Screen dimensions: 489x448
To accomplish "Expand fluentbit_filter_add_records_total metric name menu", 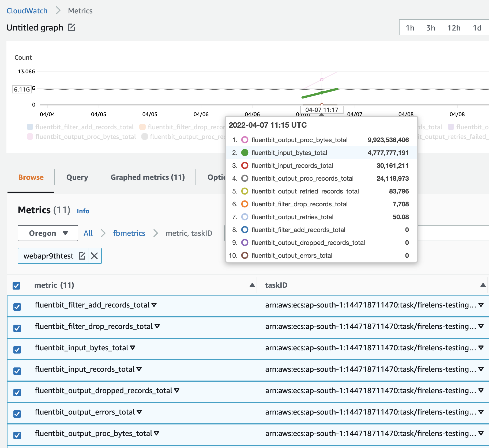I will pos(154,305).
